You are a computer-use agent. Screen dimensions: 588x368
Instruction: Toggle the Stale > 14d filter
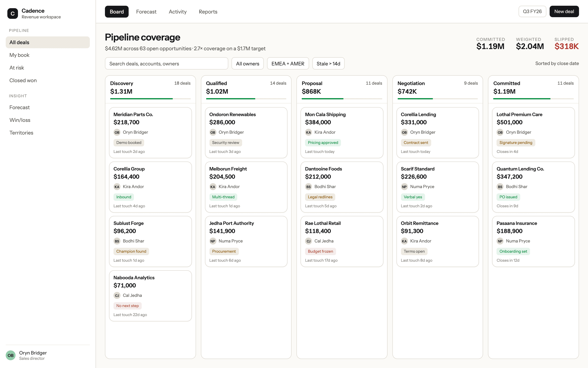tap(328, 64)
